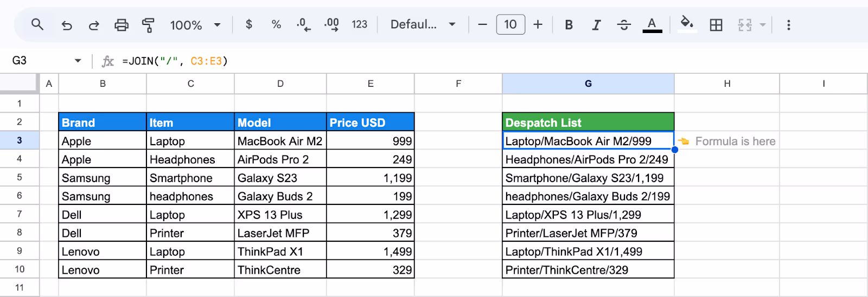868x297 pixels.
Task: Toggle italic formatting
Action: [596, 25]
